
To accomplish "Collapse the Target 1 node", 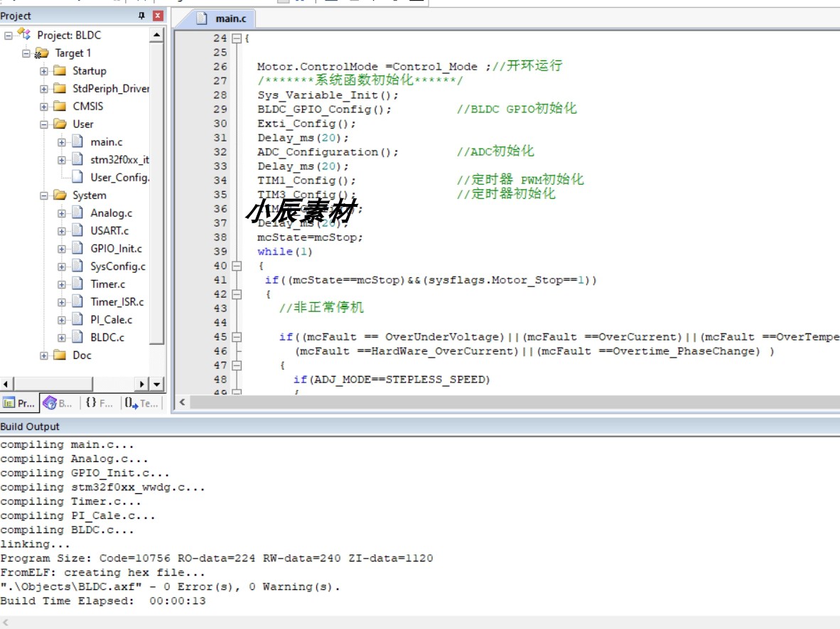I will pyautogui.click(x=26, y=53).
